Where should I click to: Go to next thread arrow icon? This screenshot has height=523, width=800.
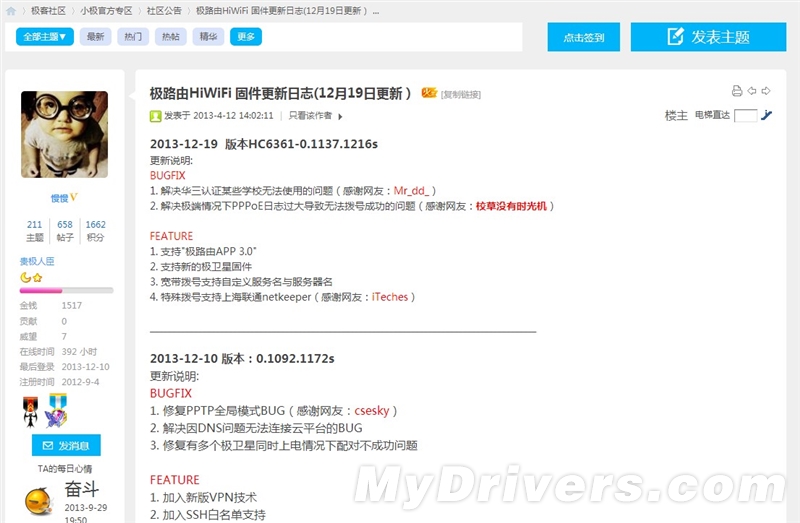pyautogui.click(x=766, y=91)
